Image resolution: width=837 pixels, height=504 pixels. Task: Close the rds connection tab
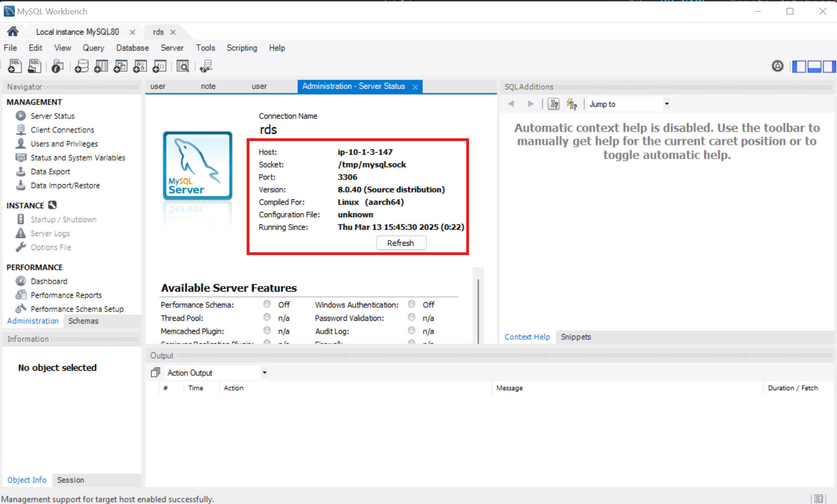(x=173, y=32)
